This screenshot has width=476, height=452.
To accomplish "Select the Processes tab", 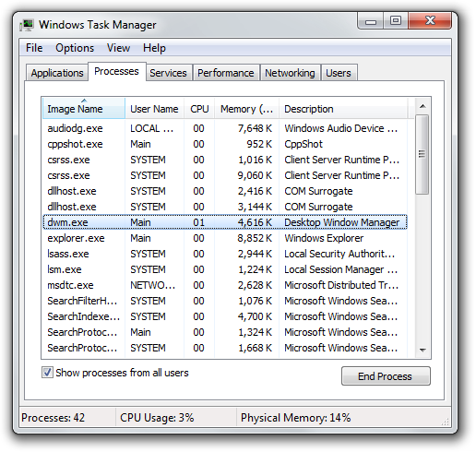I will coord(116,71).
